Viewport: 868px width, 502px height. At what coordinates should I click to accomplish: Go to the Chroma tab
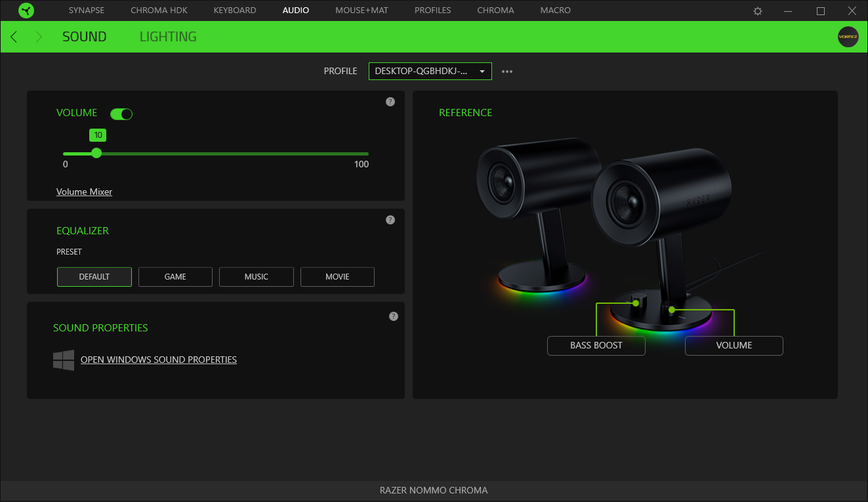[495, 10]
